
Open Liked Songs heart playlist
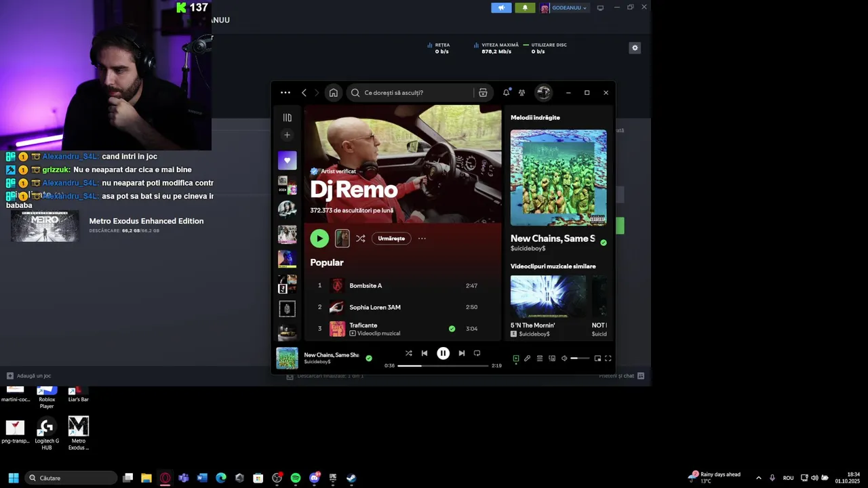287,161
